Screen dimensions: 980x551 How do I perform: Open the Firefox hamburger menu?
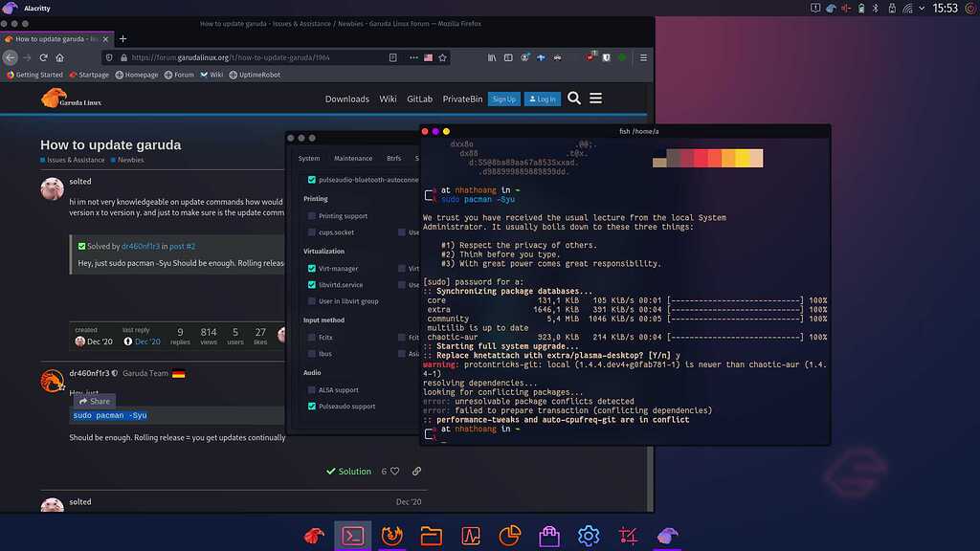pos(644,57)
